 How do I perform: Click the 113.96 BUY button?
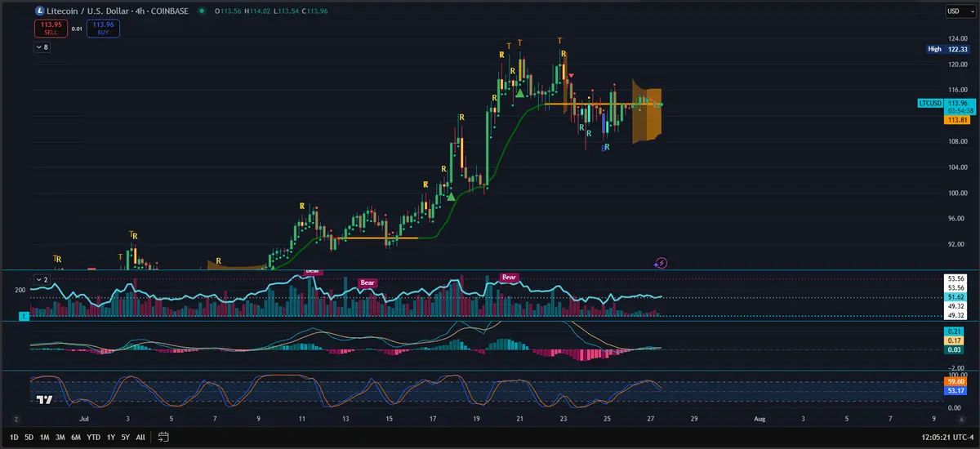(103, 29)
